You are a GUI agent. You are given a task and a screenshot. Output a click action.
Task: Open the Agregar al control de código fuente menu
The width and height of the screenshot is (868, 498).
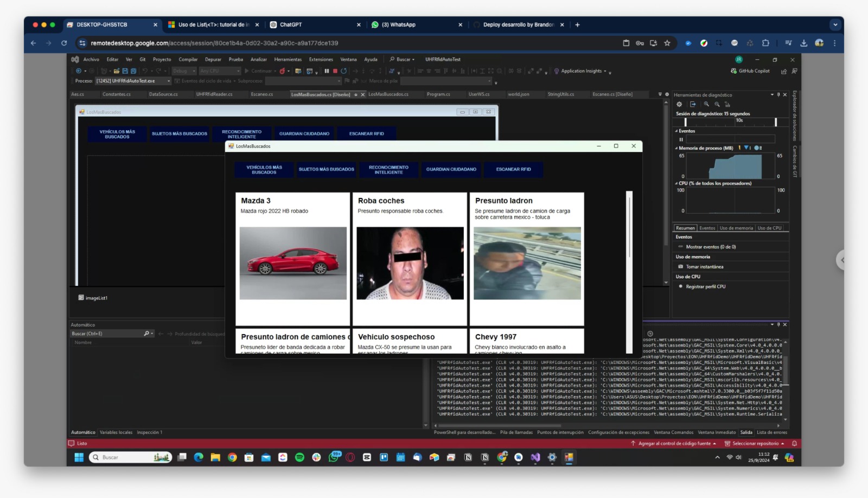(x=673, y=443)
